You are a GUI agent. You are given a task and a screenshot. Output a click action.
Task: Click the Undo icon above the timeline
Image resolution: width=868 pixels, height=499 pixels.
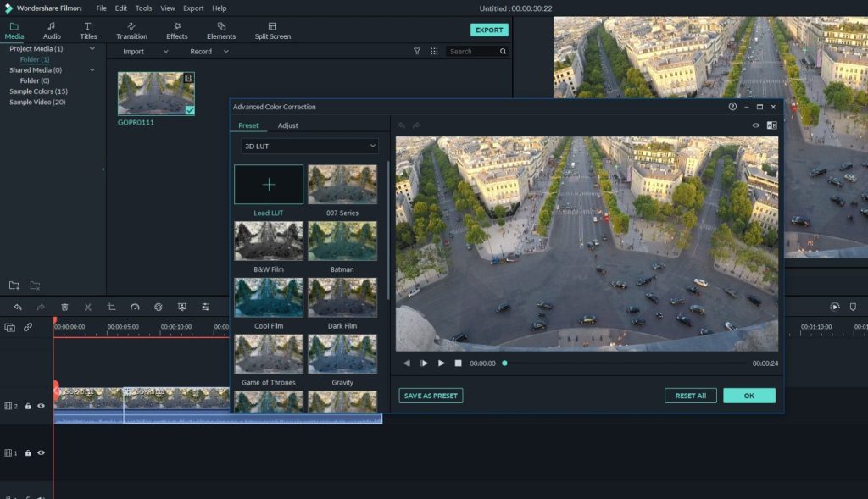point(18,307)
